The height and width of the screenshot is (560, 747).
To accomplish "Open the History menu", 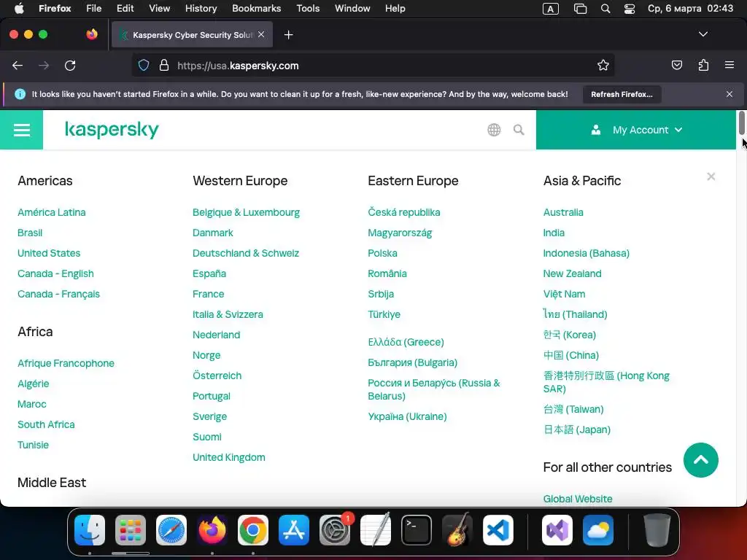I will pyautogui.click(x=201, y=8).
